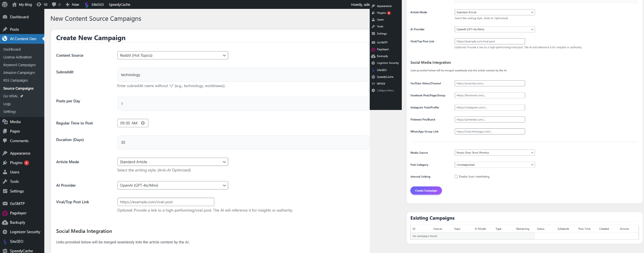This screenshot has width=644, height=253.
Task: Open the Keyword Campaigns submenu item
Action: (19, 65)
